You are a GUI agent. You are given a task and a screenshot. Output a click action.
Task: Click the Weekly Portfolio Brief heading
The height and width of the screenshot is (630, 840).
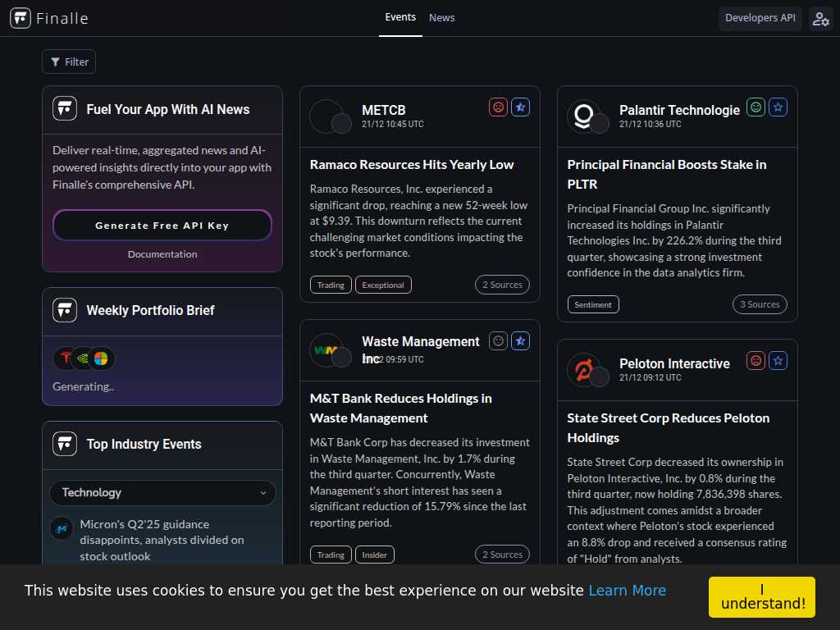(x=151, y=310)
